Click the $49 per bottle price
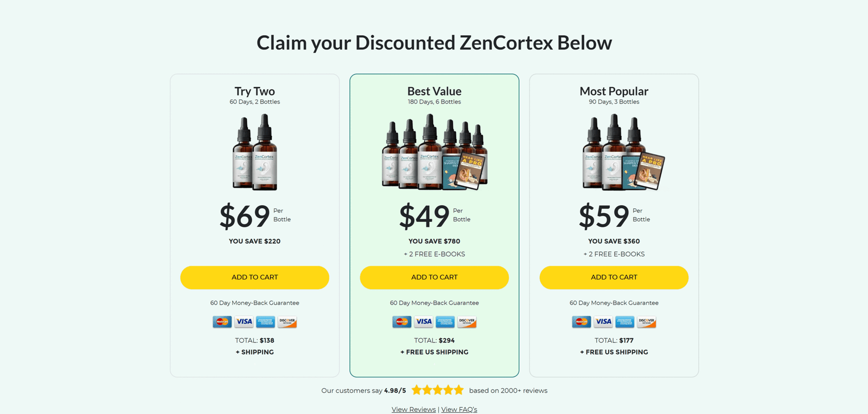The height and width of the screenshot is (414, 868). [424, 216]
